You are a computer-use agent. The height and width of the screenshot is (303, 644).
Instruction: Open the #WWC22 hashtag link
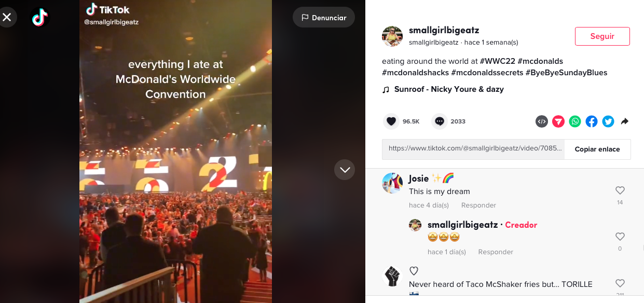coord(498,61)
